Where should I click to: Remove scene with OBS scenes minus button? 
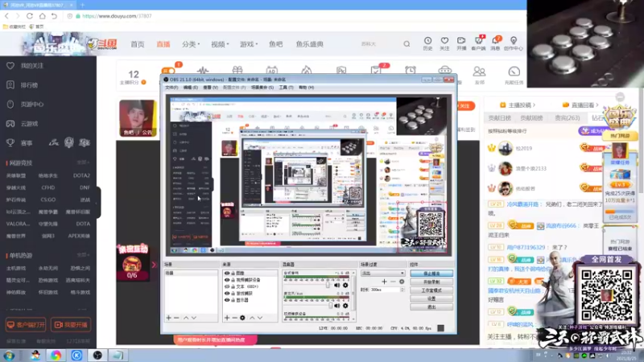pos(176,318)
